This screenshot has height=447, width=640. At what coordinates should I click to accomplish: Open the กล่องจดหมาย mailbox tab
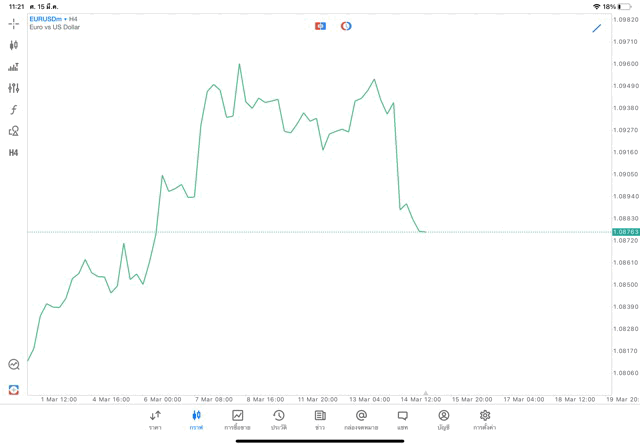pos(361,420)
